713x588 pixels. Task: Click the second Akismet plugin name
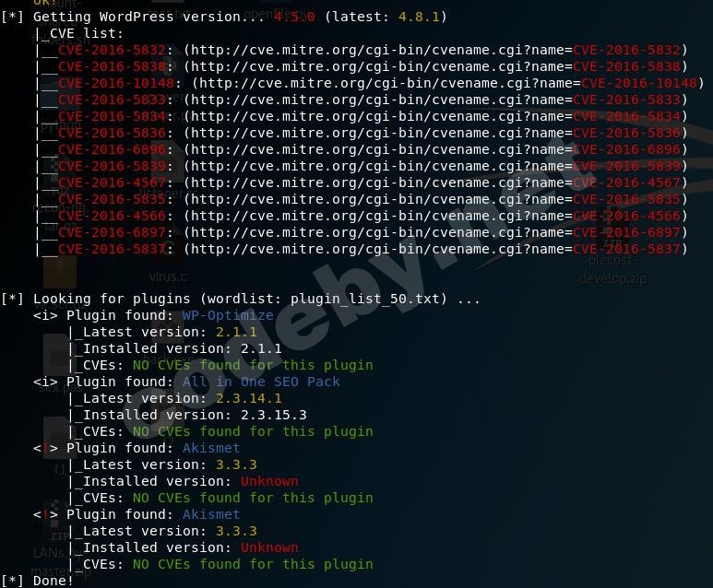coord(211,514)
